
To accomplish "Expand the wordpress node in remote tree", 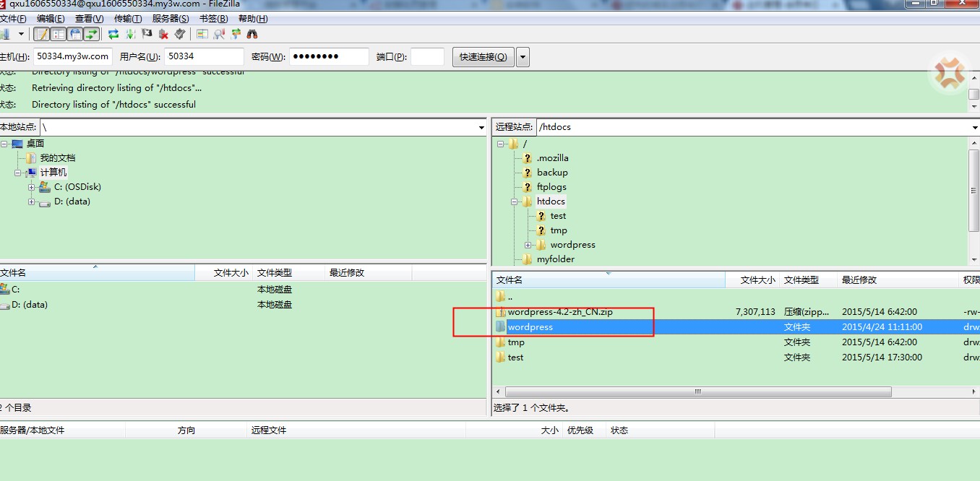I will coord(528,245).
